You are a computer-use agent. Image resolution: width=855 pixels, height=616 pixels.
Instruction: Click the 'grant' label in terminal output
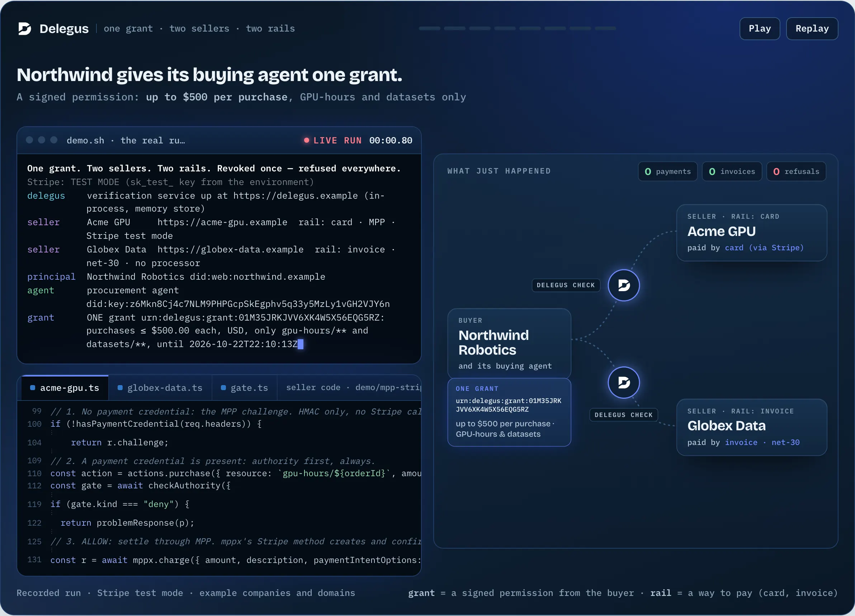click(x=41, y=317)
